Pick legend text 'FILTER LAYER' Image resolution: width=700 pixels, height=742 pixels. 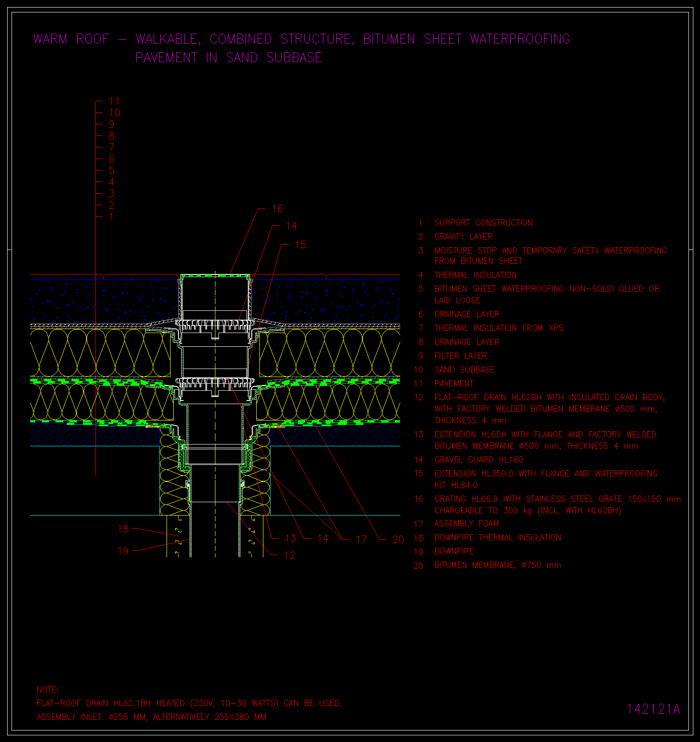coord(461,356)
